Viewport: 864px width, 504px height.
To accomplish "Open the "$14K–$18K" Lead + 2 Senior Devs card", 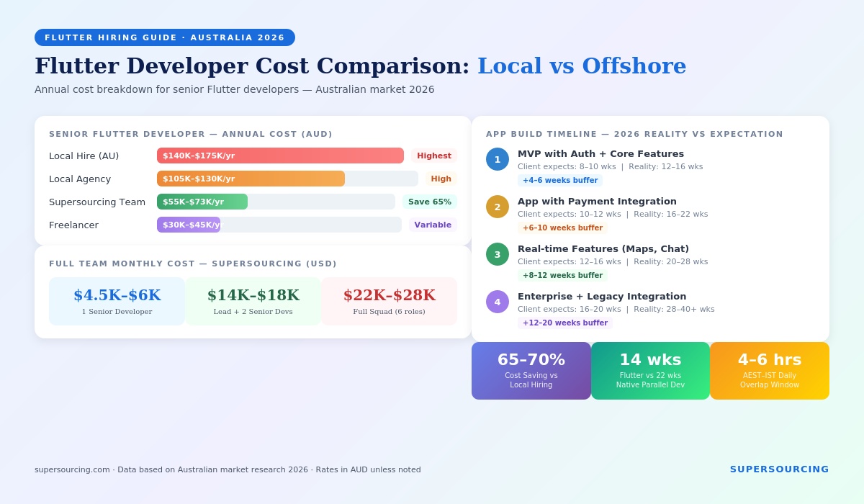I will 253,301.
